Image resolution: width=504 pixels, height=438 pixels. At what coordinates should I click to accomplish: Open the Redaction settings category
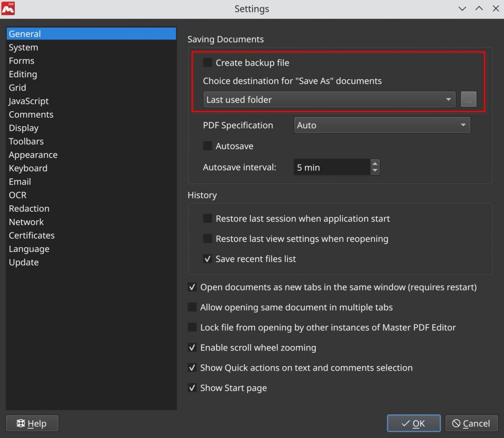91,209
